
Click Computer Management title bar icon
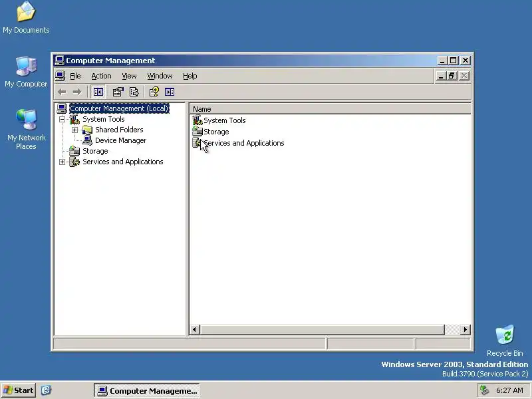click(59, 61)
